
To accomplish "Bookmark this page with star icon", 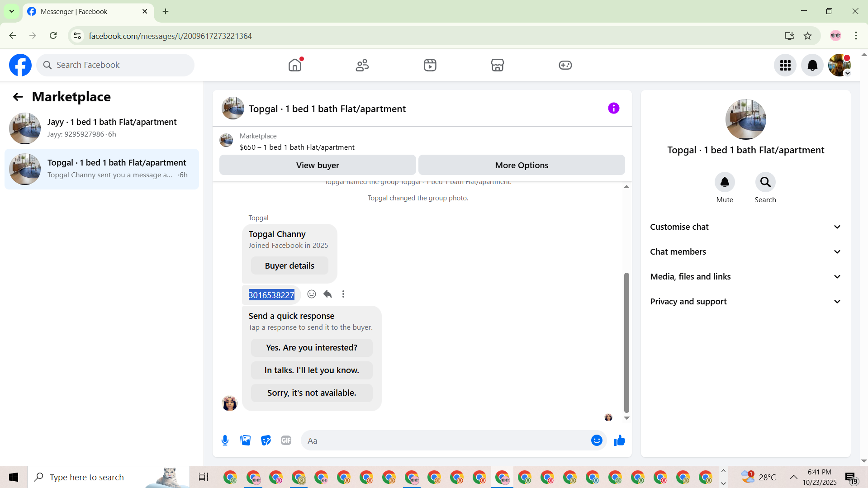I will click(808, 36).
